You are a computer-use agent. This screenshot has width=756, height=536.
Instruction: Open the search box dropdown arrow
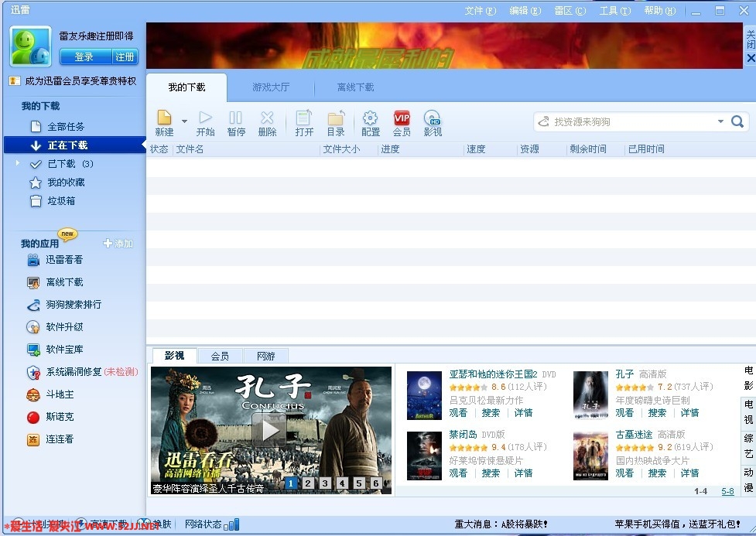[x=720, y=121]
